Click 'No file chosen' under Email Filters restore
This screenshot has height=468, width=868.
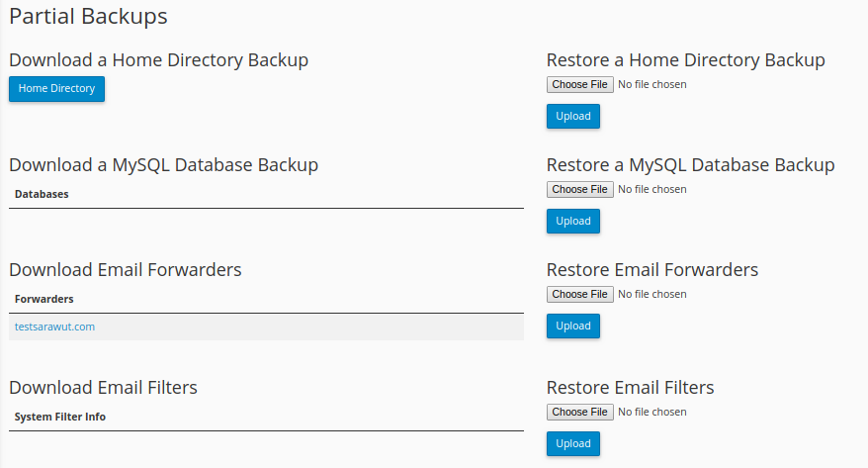(651, 413)
